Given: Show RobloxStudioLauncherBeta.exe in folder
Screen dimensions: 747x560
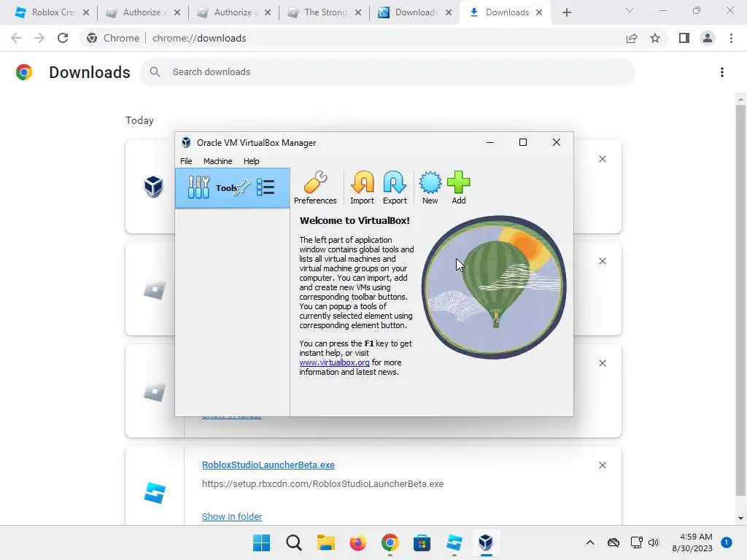Looking at the screenshot, I should coord(232,517).
